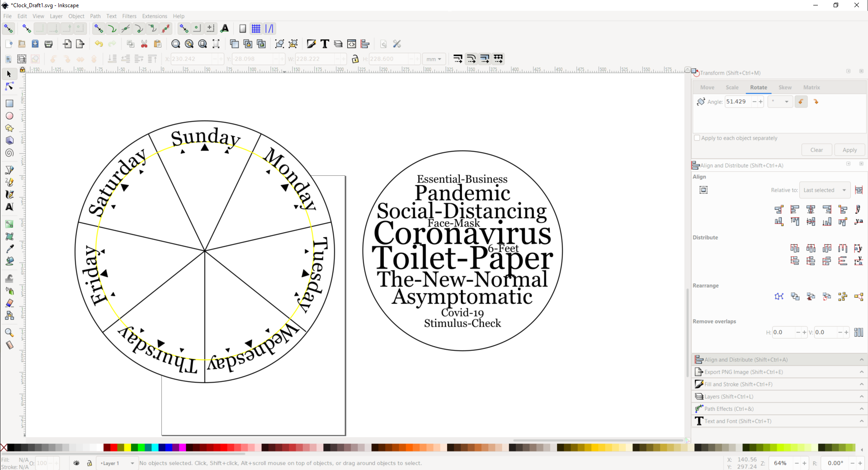Click the Clear button in Transform
The image size is (868, 470).
tap(816, 150)
